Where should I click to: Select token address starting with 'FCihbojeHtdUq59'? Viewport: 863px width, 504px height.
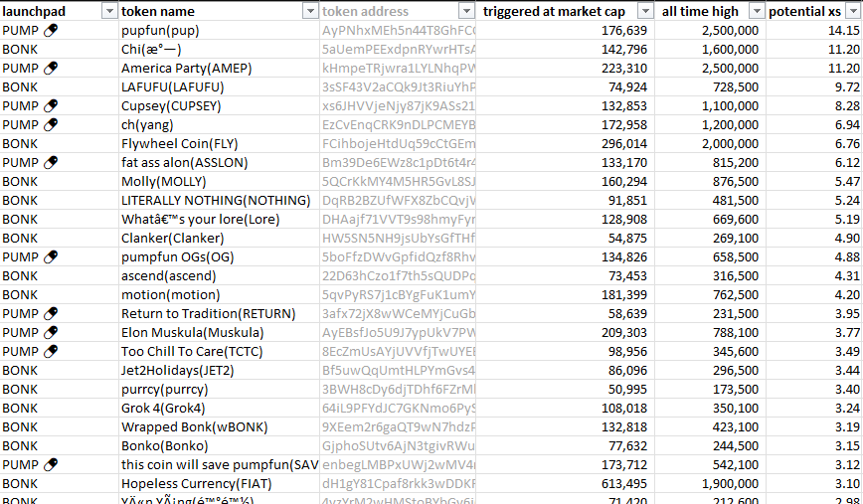click(x=398, y=143)
